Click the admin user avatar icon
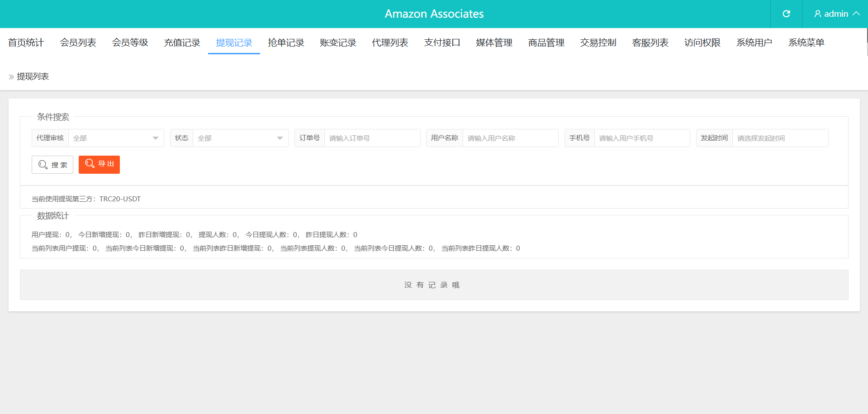Screen dimensions: 868x414 [x=818, y=14]
